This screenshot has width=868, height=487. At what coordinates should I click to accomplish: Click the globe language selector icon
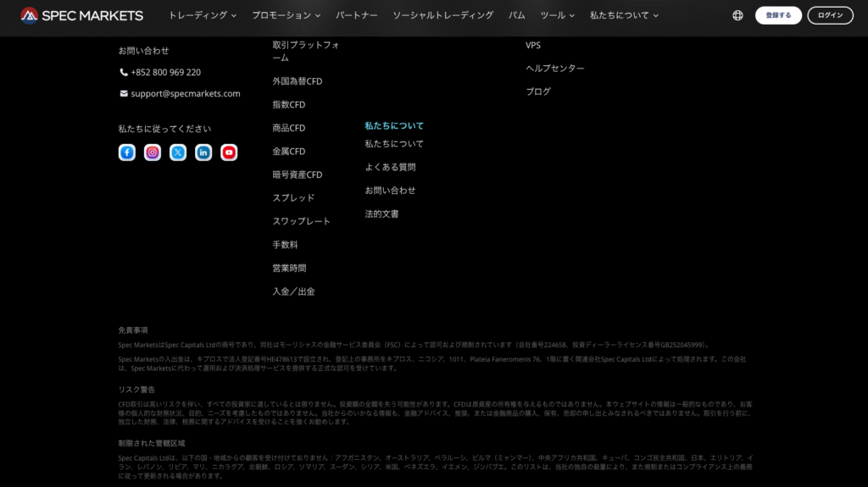738,15
